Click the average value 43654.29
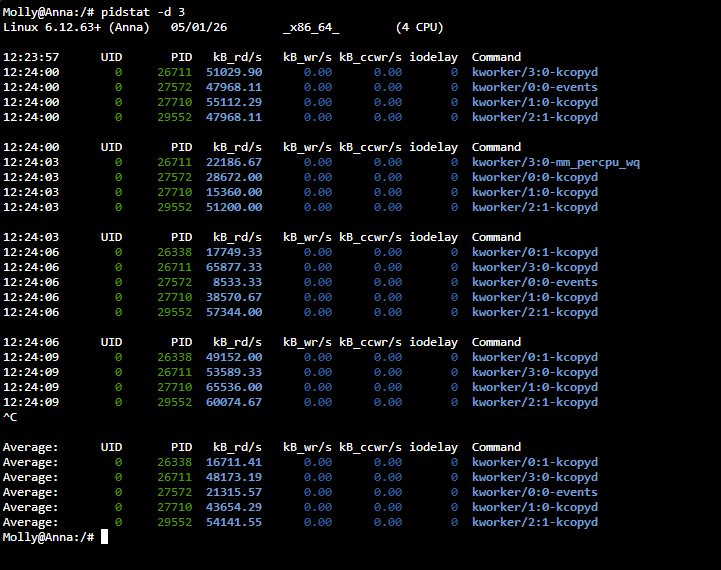 click(x=234, y=507)
